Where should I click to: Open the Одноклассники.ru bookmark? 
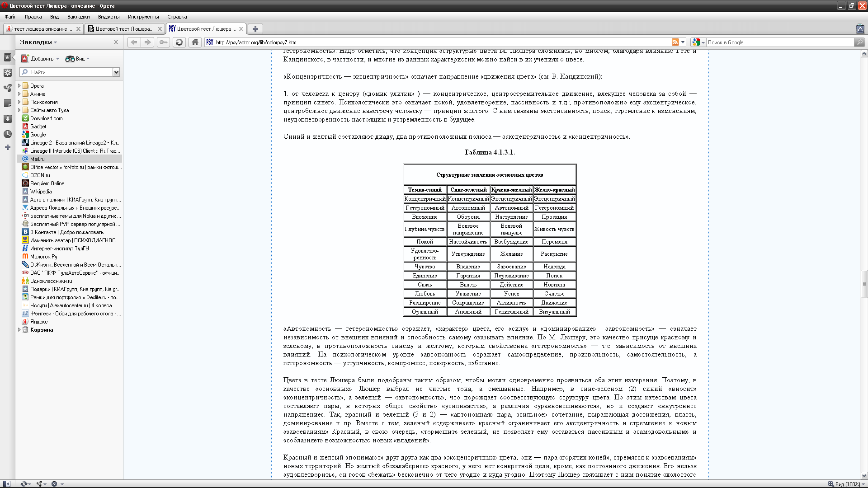[x=51, y=281]
